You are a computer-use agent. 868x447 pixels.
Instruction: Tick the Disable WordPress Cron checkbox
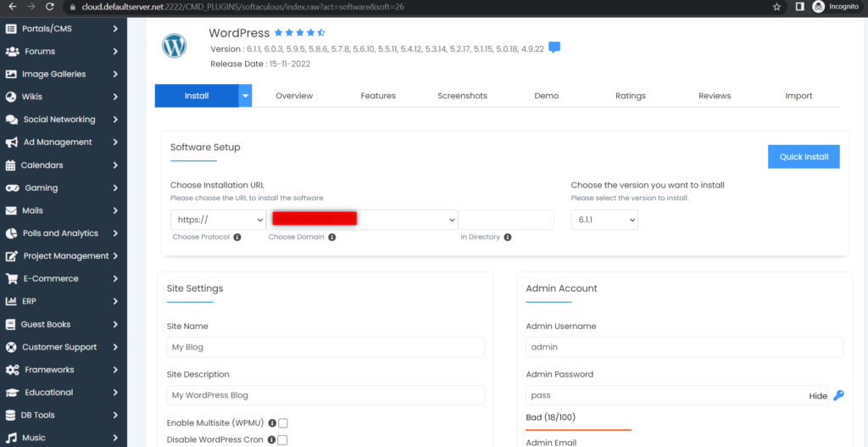pos(283,440)
